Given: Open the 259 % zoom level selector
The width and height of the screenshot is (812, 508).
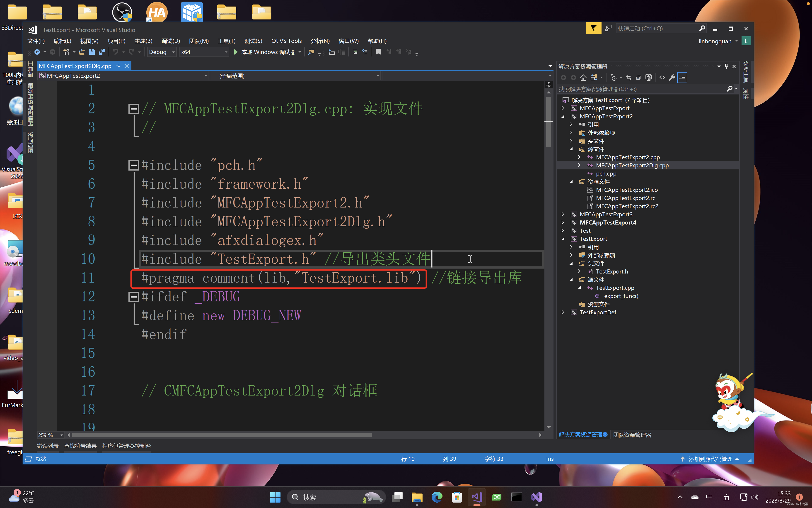Looking at the screenshot, I should [x=50, y=435].
